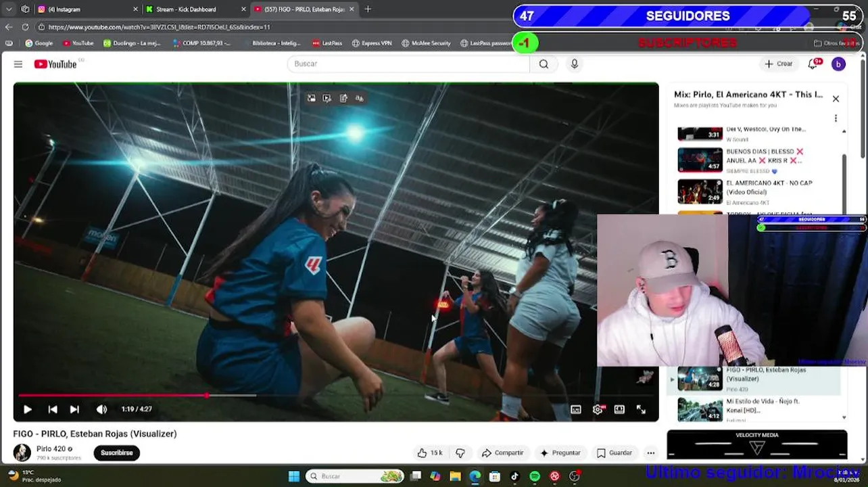Click the Preguntar ask button
868x487 pixels.
560,453
